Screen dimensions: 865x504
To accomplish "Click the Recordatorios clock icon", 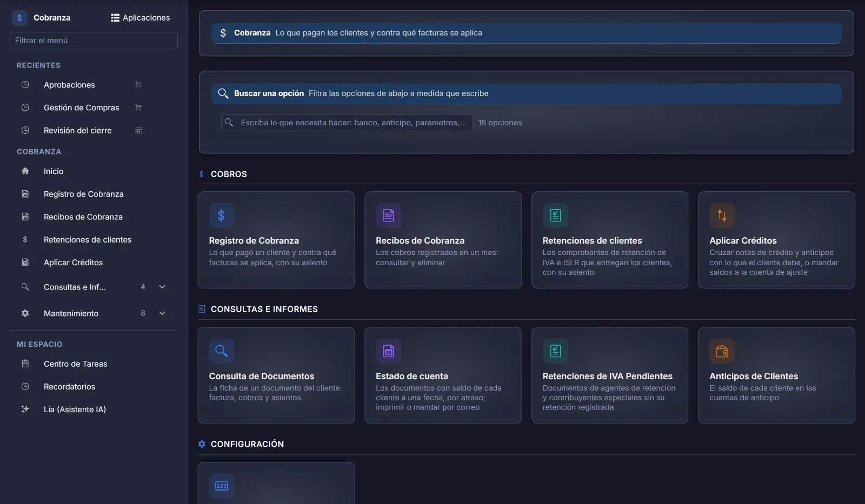I will pyautogui.click(x=25, y=386).
